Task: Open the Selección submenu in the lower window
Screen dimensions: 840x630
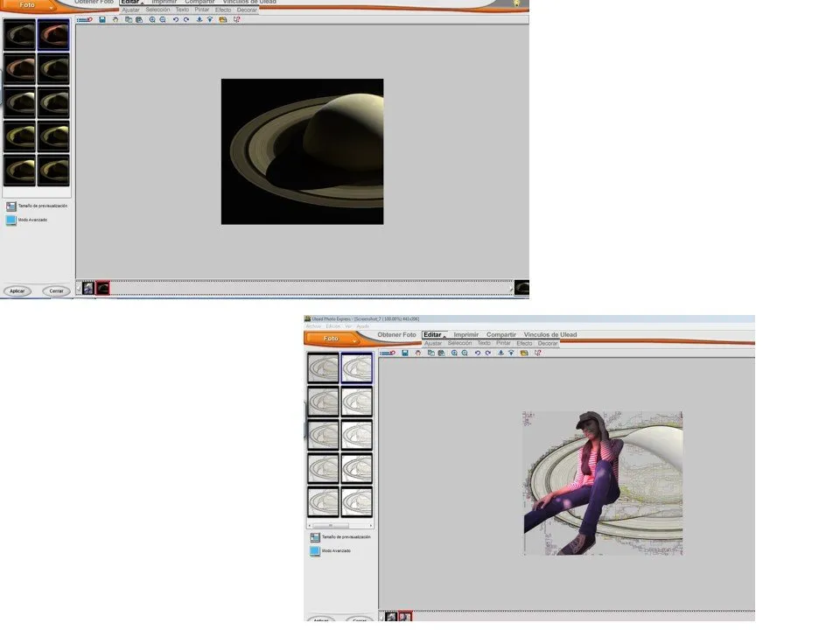Action: click(x=459, y=343)
